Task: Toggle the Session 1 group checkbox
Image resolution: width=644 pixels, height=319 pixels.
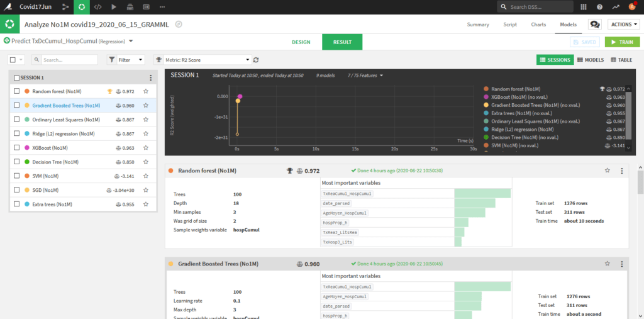Action: pyautogui.click(x=17, y=78)
